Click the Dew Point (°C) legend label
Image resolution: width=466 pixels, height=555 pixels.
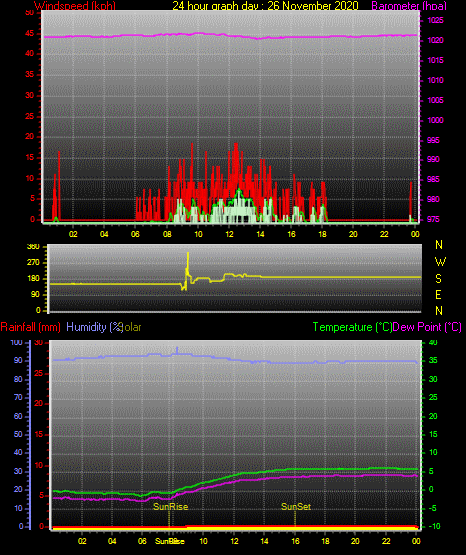(427, 327)
